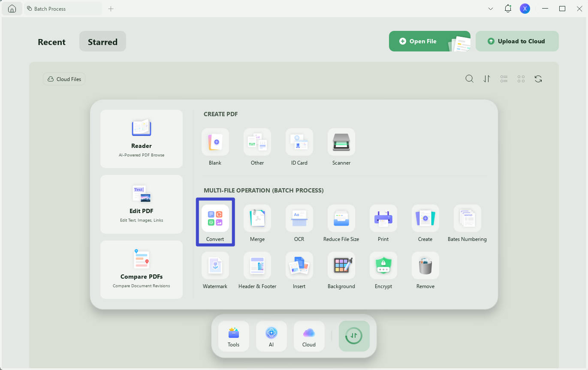This screenshot has height=370, width=588.
Task: Open the AI assistant dock button
Action: point(271,336)
